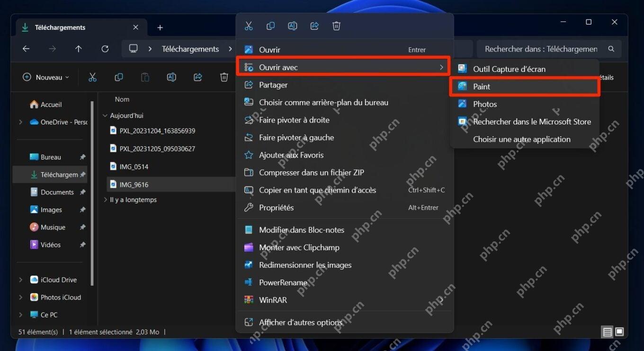Viewport: 644px width, 351px height.
Task: Open Documents in the sidebar
Action: (x=51, y=192)
